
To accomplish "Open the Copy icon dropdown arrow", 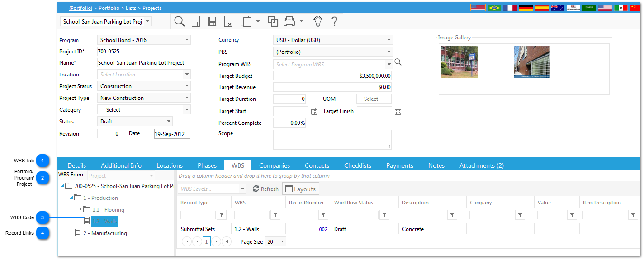I will click(258, 21).
